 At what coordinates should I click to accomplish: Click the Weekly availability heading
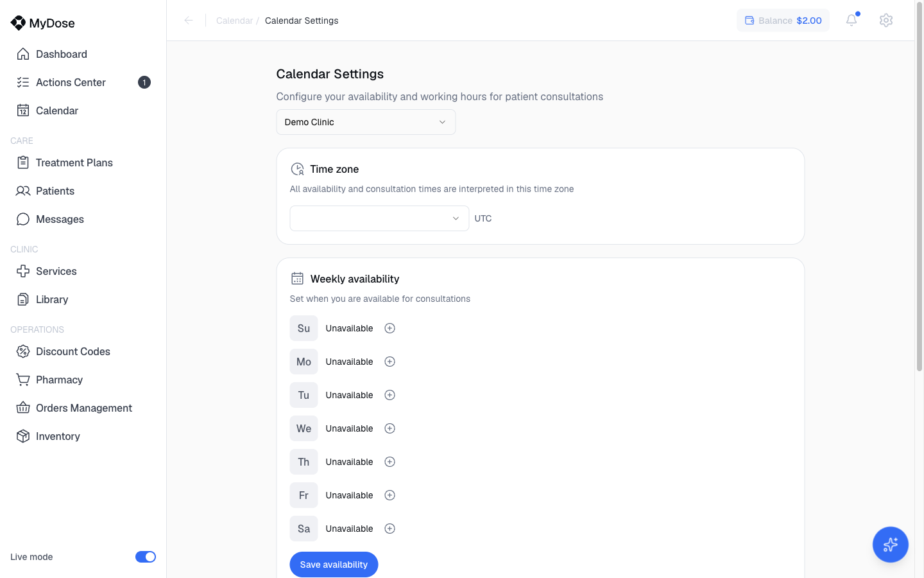click(x=355, y=279)
